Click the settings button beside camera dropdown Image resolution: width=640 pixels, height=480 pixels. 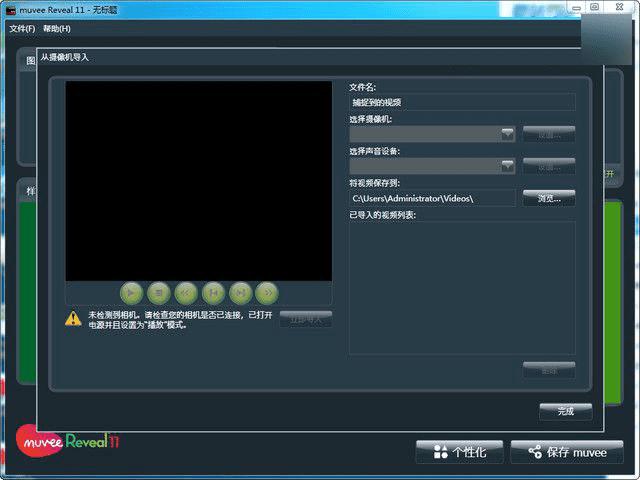tap(549, 134)
